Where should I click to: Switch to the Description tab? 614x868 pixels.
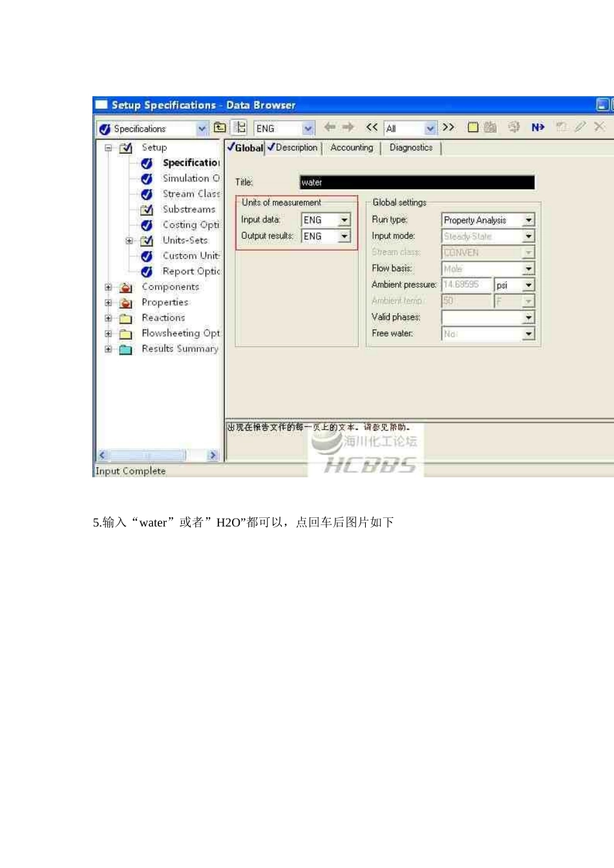(x=293, y=148)
